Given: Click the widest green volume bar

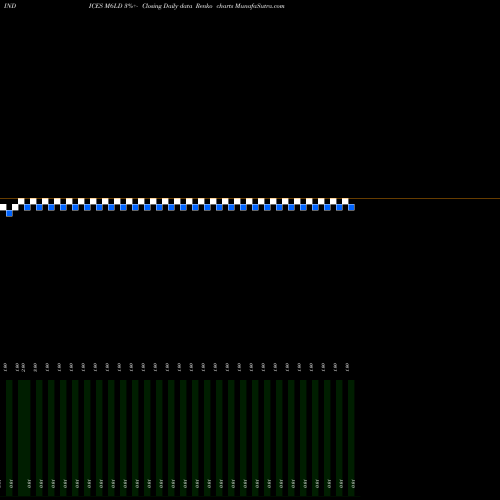Looking at the screenshot, I should (24, 438).
